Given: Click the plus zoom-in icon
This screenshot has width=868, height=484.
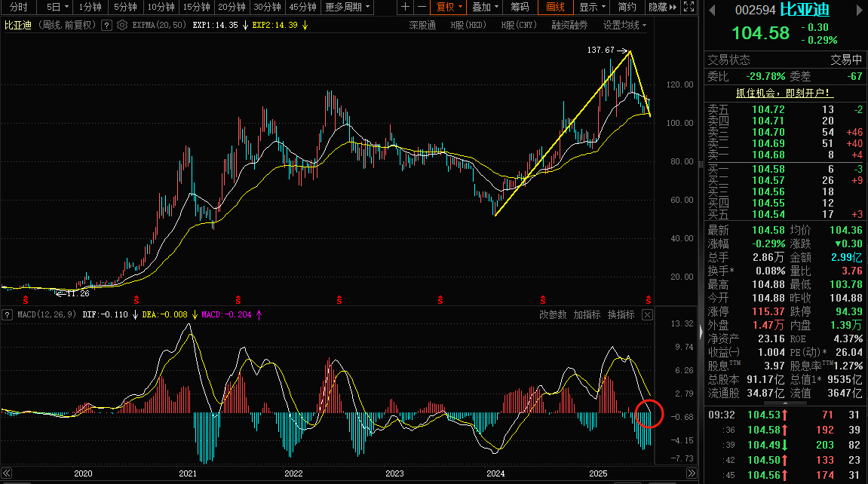Looking at the screenshot, I should point(405,8).
